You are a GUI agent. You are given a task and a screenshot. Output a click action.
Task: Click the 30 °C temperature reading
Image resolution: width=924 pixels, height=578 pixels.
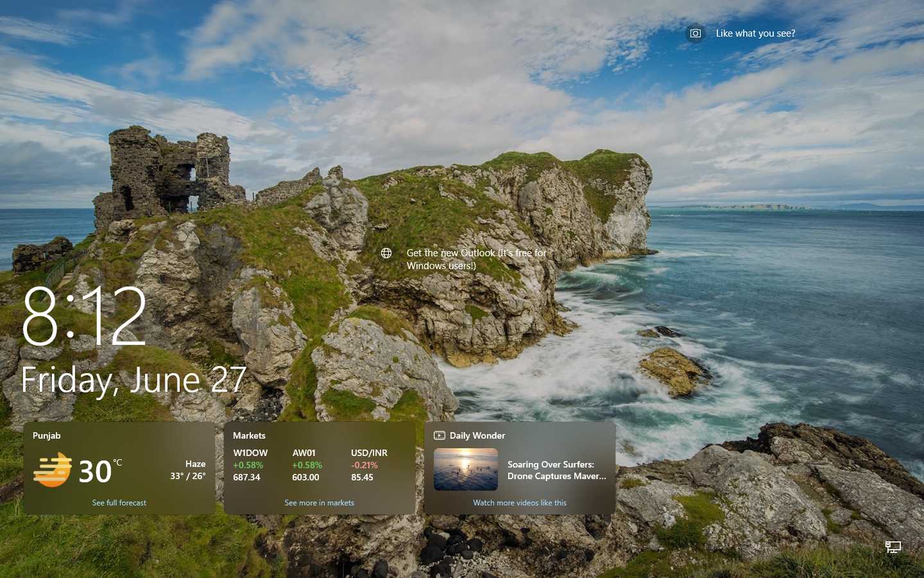(99, 471)
